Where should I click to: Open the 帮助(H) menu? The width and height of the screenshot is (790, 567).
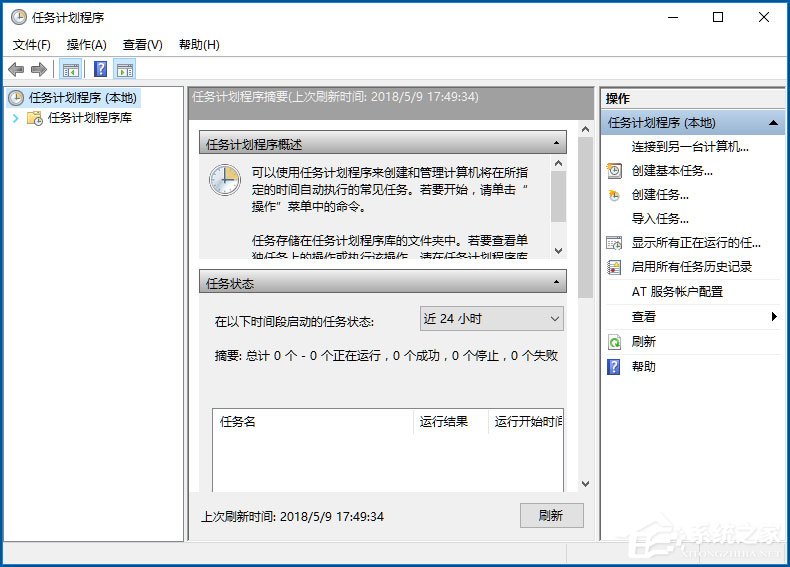click(x=199, y=45)
